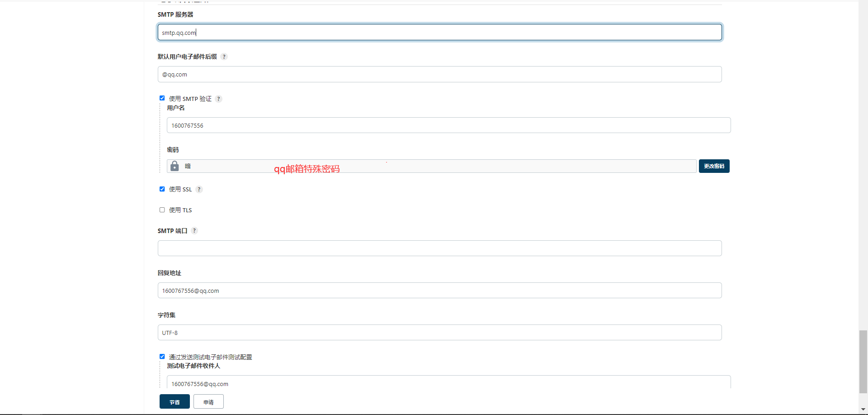This screenshot has height=415, width=868.
Task: Click the lock icon in password field
Action: coord(175,166)
